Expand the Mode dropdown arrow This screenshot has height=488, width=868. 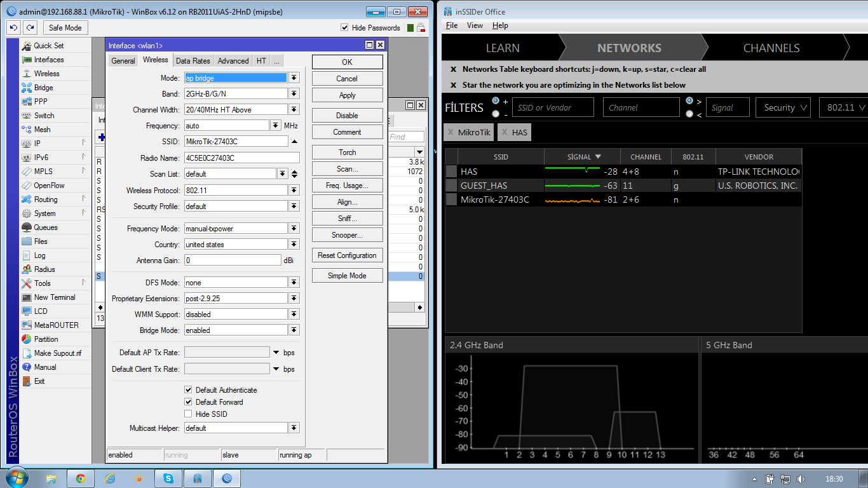point(294,78)
